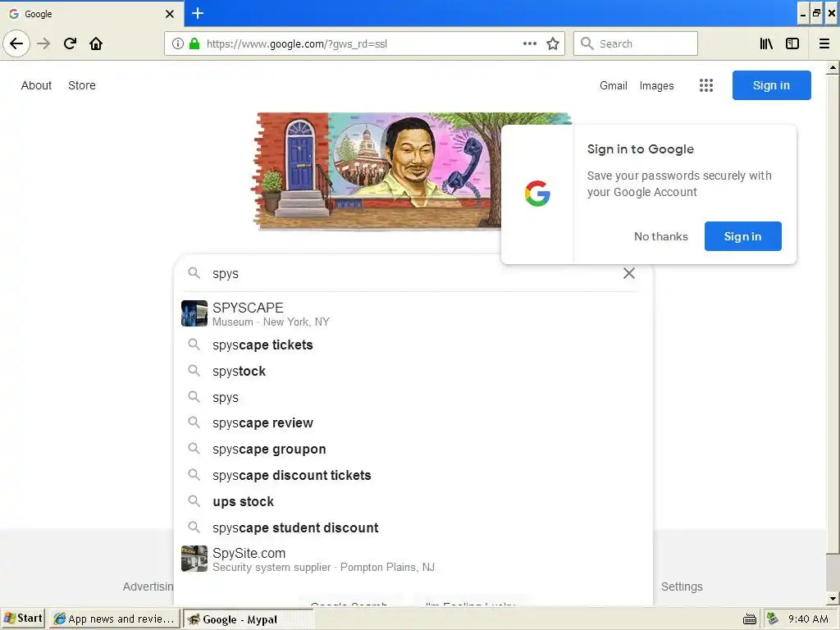Click the SpySite.com thumbnail image
This screenshot has width=840, height=630.
coord(194,559)
